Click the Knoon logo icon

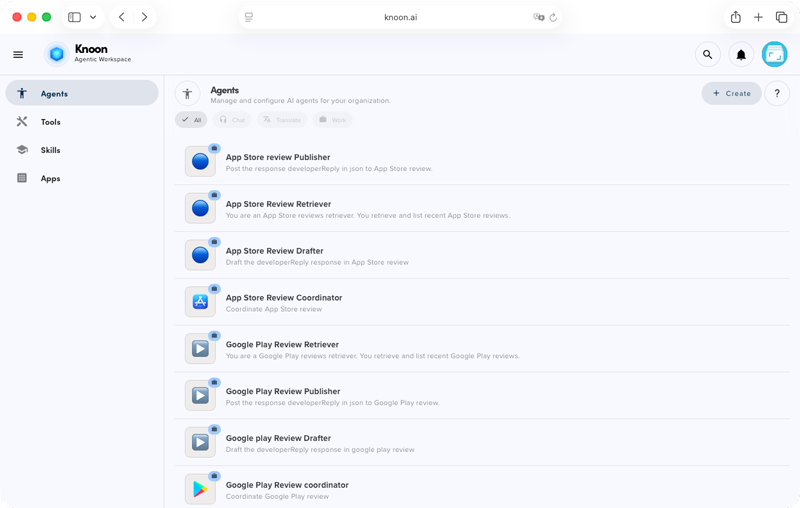click(x=56, y=54)
